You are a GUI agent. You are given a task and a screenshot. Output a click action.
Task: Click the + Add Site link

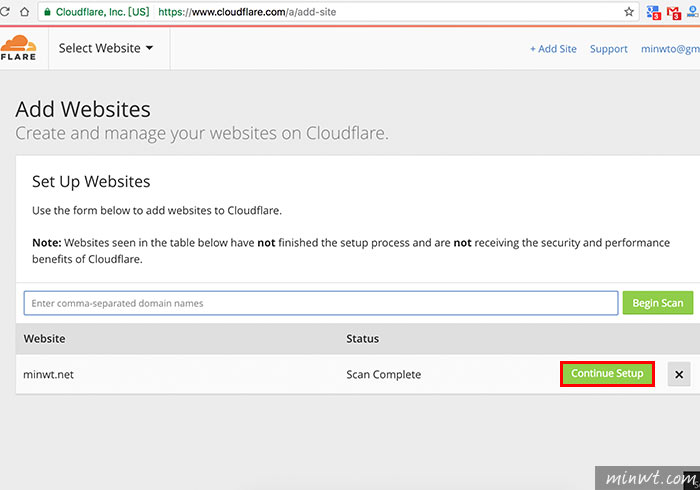[553, 49]
